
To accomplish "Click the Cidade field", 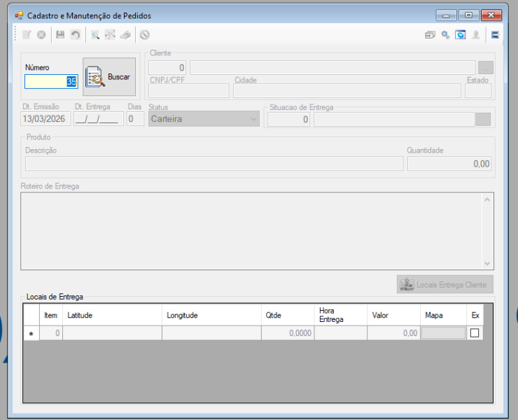I will click(347, 91).
